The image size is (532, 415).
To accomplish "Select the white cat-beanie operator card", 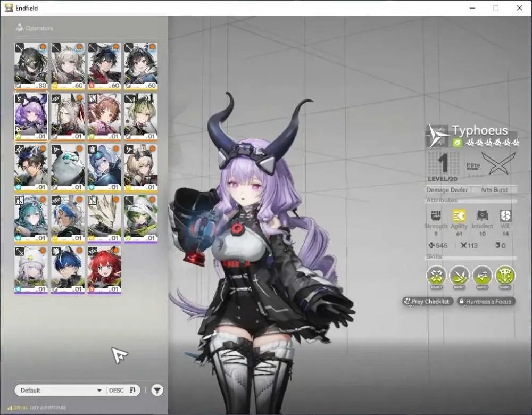I will click(31, 269).
